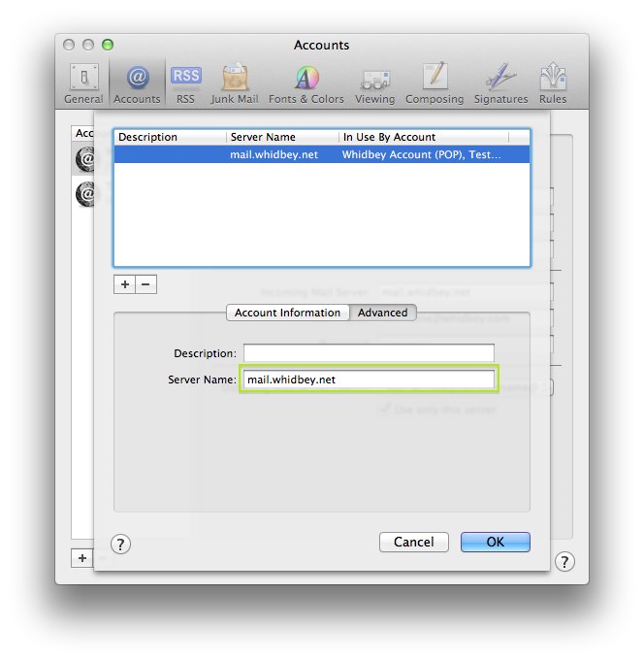644x661 pixels.
Task: Open Fonts & Colors preferences
Action: tap(306, 83)
